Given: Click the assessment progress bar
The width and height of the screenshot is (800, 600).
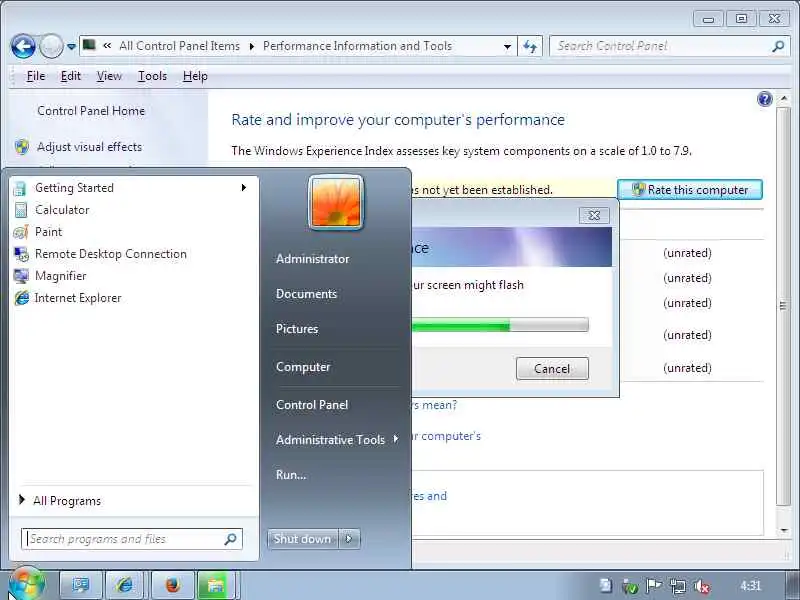Looking at the screenshot, I should pos(500,325).
